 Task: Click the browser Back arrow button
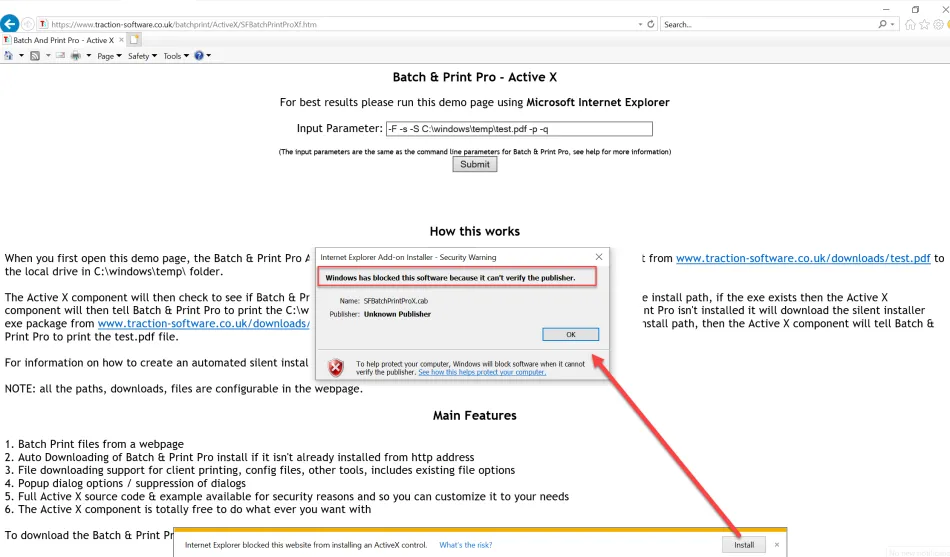pos(11,24)
